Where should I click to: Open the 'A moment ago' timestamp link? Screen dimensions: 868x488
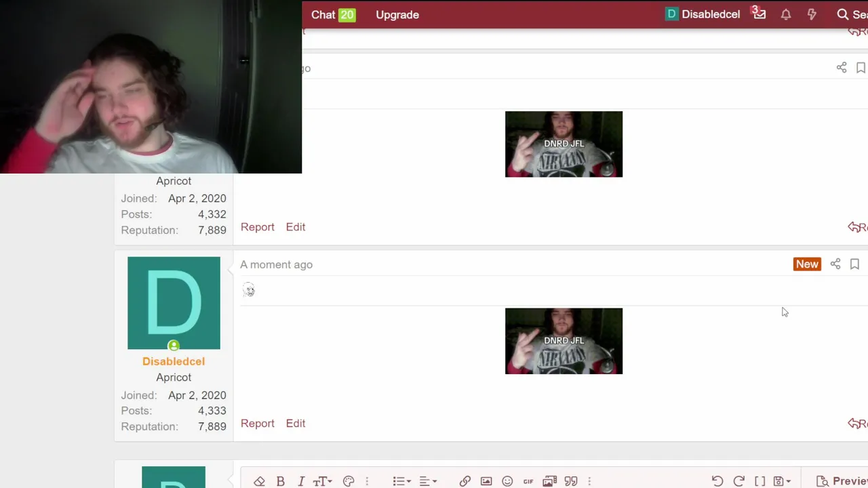pos(276,264)
